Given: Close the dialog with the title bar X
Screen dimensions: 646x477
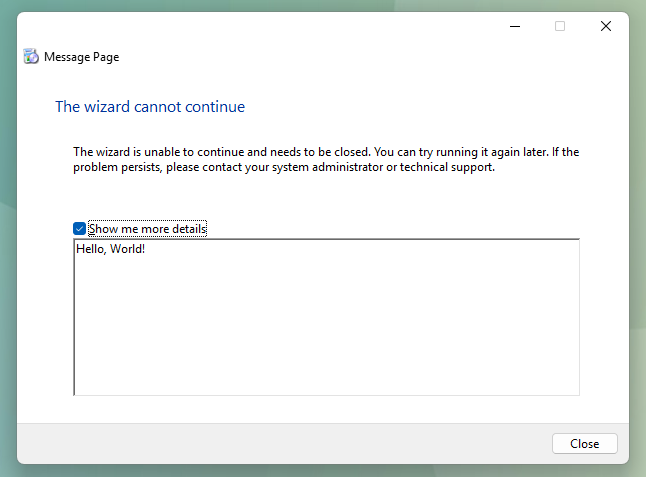Looking at the screenshot, I should click(605, 26).
